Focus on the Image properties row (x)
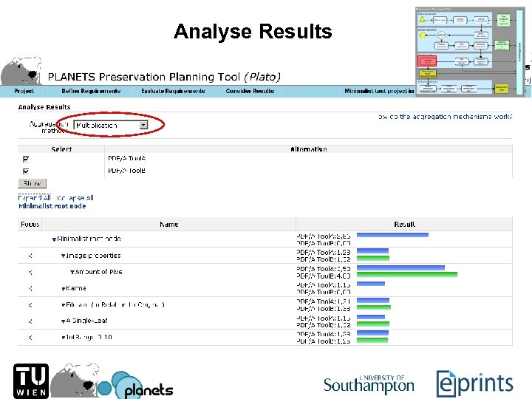The image size is (532, 399). 30,256
